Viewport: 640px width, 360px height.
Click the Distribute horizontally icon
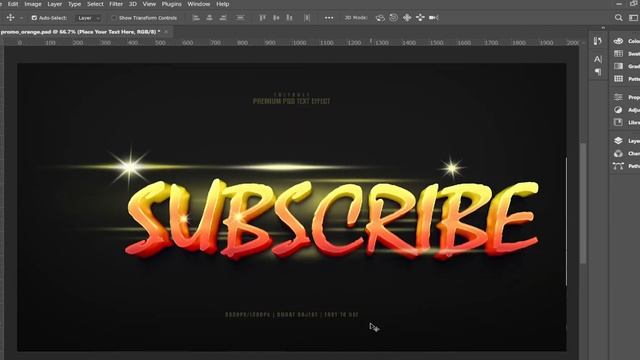307,18
